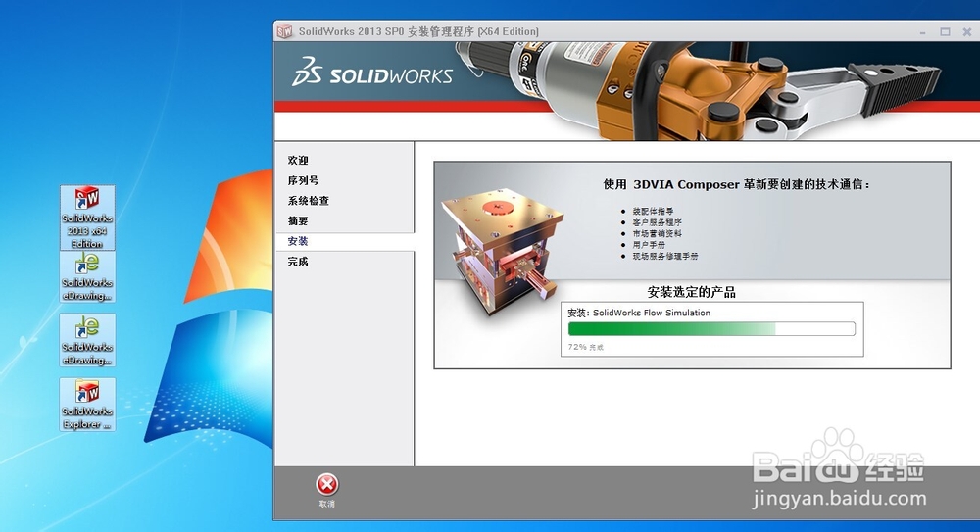
Task: Select the 完成 step in sidebar
Action: click(298, 262)
